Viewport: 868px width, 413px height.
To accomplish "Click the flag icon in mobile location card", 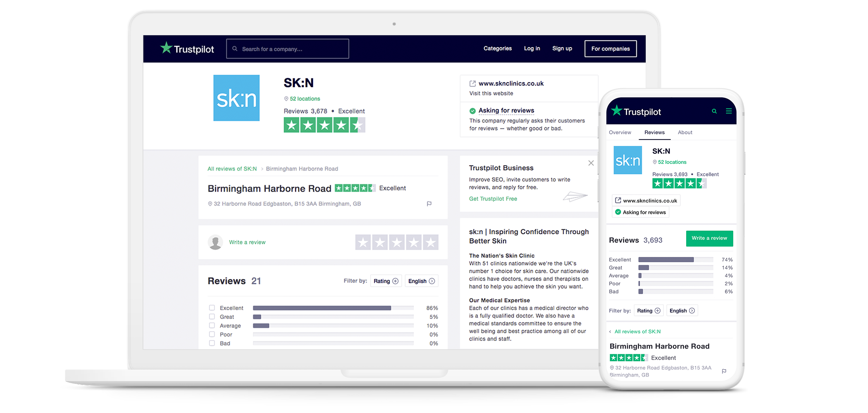I will point(724,371).
